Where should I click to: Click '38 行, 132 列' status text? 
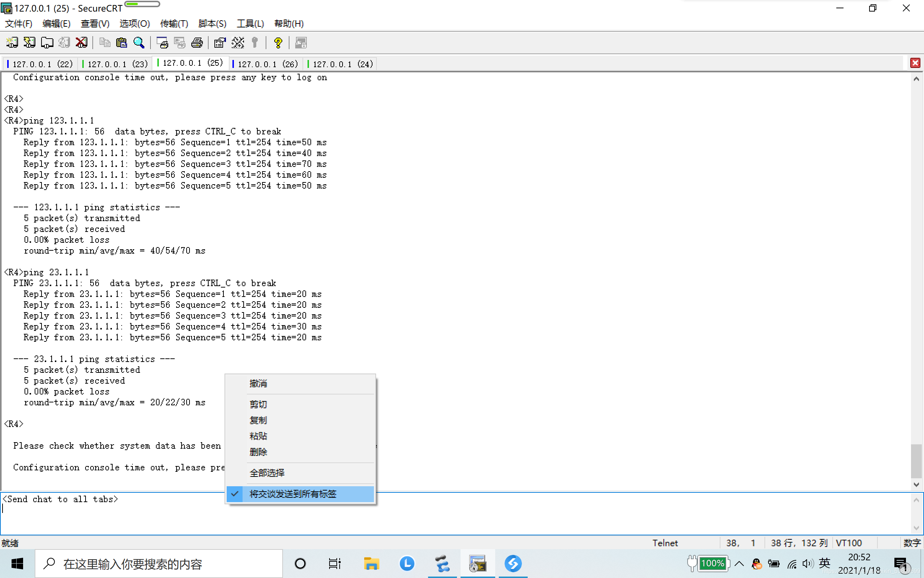(799, 543)
